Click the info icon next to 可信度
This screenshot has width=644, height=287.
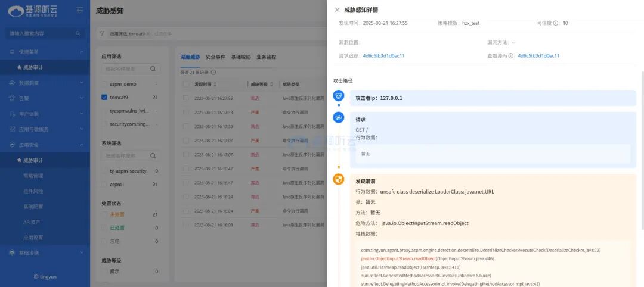pos(556,23)
